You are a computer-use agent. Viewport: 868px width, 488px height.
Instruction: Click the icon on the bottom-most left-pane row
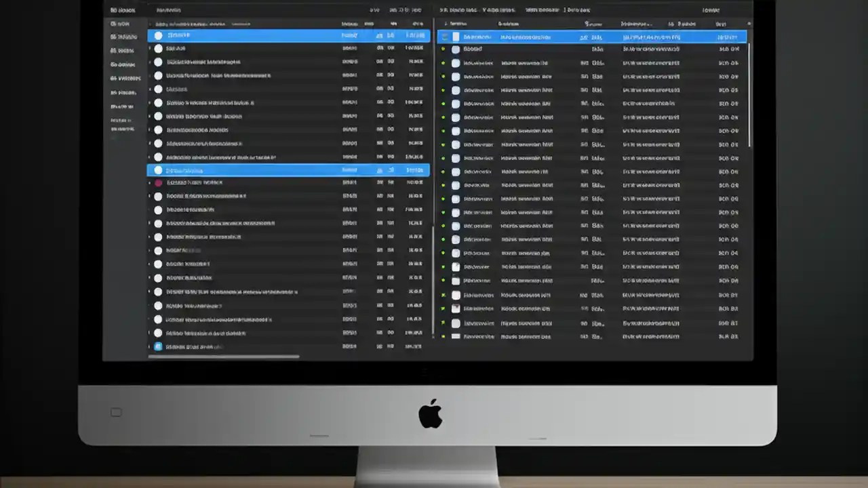(158, 346)
